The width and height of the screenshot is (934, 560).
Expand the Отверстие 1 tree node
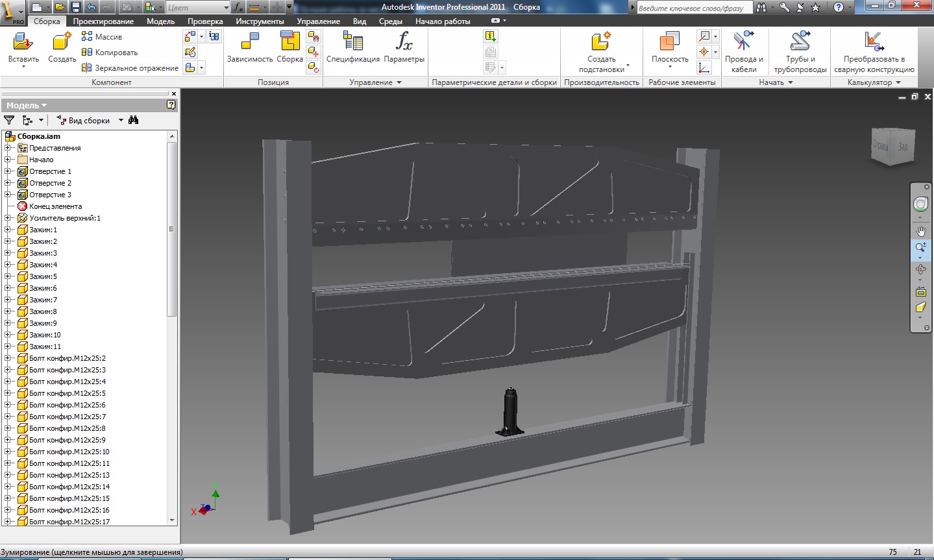point(8,171)
